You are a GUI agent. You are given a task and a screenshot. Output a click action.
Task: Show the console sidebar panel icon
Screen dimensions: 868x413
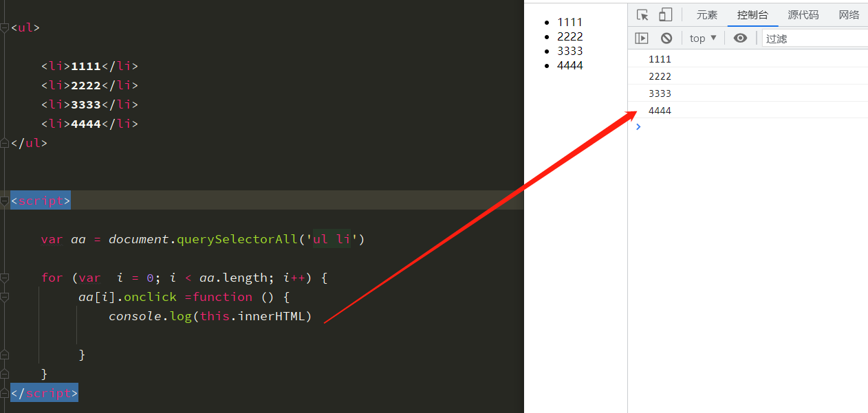[x=642, y=38]
